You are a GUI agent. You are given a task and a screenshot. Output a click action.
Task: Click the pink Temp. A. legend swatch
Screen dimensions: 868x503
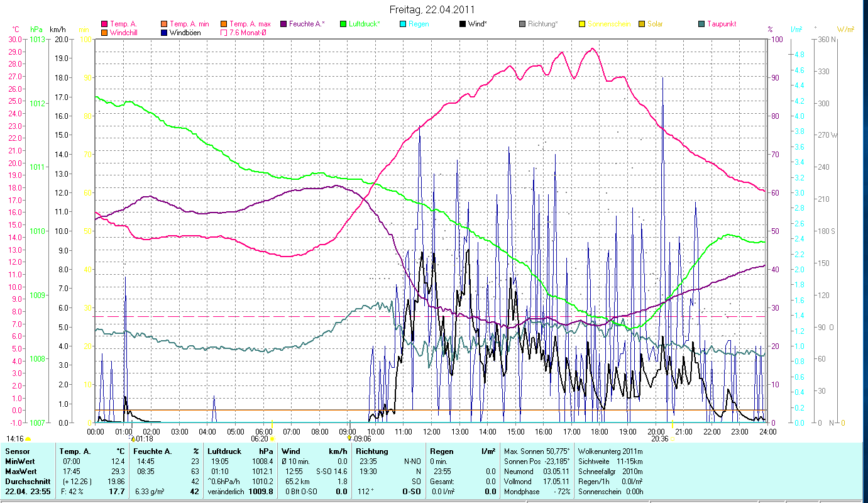(104, 24)
